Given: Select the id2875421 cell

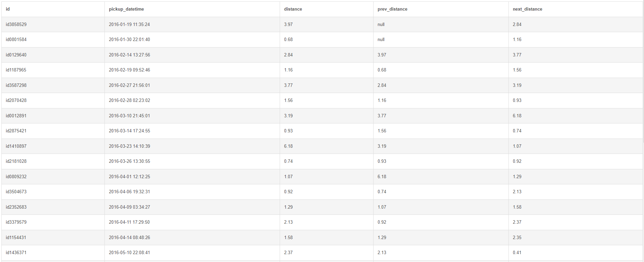Looking at the screenshot, I should pyautogui.click(x=16, y=131).
